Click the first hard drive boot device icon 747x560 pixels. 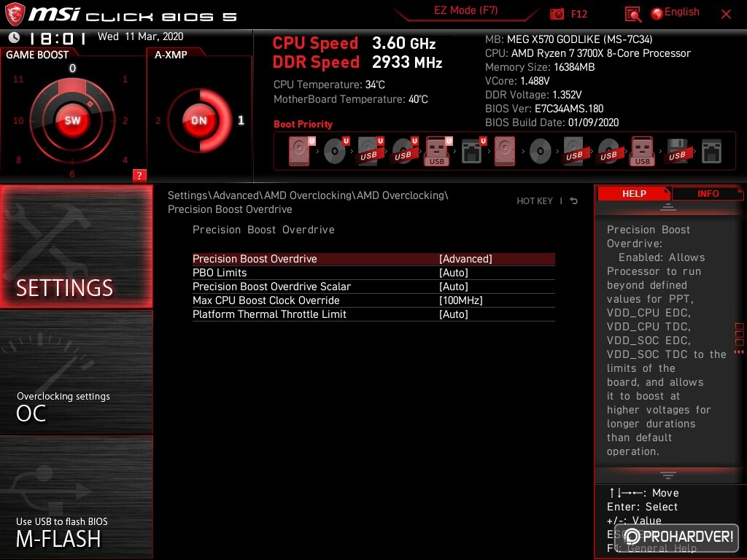point(301,151)
